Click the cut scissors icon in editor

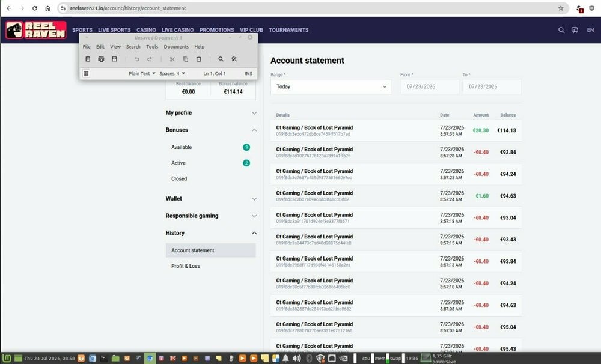[172, 59]
